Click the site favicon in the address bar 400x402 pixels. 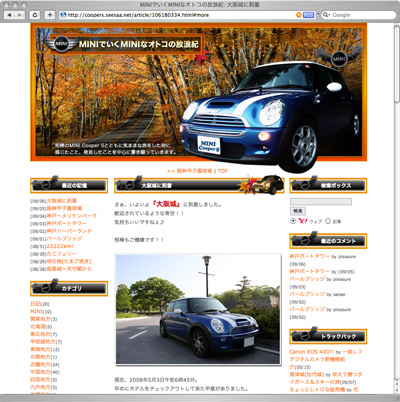pos(63,15)
